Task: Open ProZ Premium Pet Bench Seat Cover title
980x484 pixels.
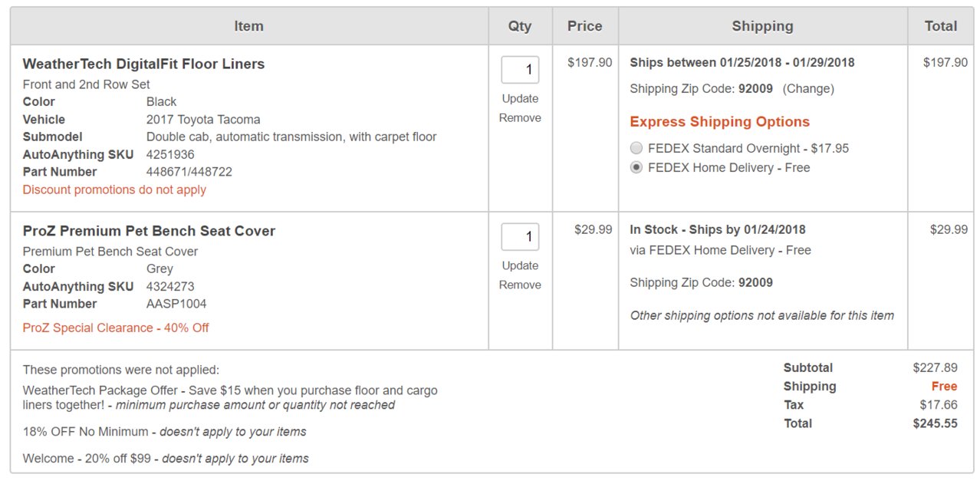Action: tap(149, 231)
